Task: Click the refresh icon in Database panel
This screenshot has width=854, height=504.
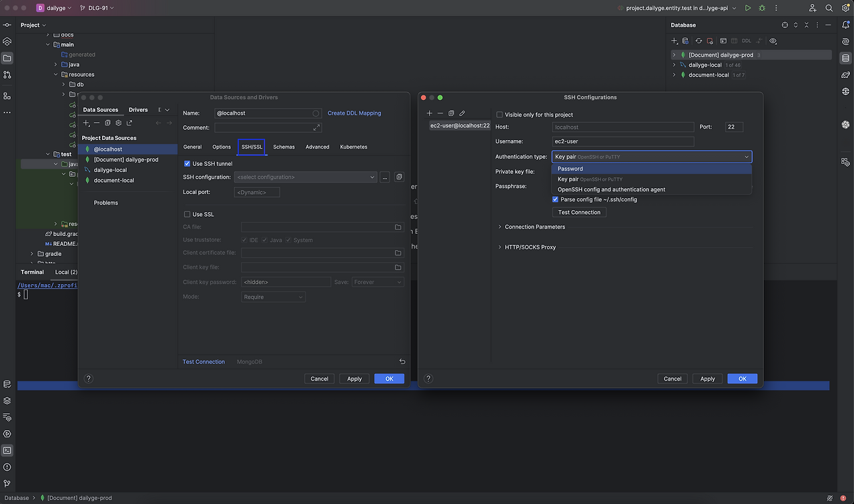Action: click(x=699, y=41)
